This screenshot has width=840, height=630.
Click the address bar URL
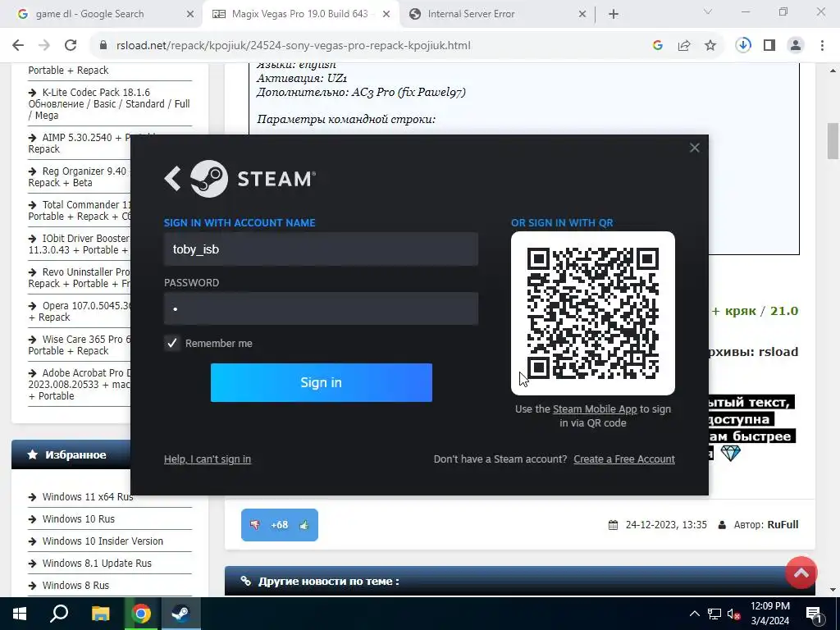pyautogui.click(x=294, y=46)
